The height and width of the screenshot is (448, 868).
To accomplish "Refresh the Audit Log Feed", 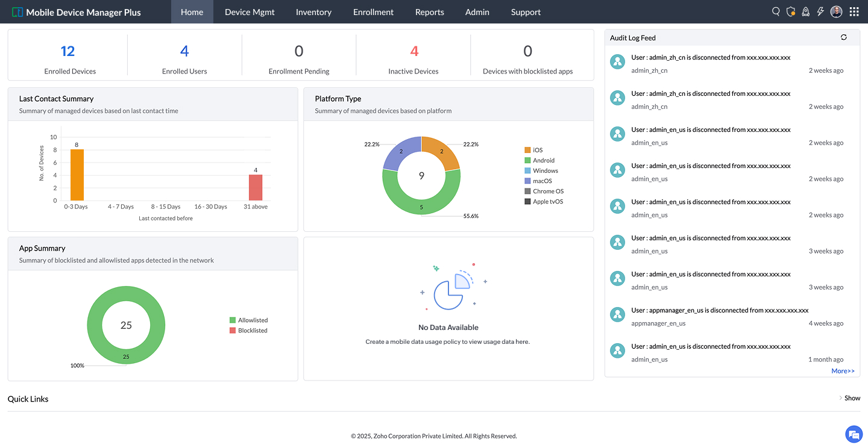I will tap(844, 37).
